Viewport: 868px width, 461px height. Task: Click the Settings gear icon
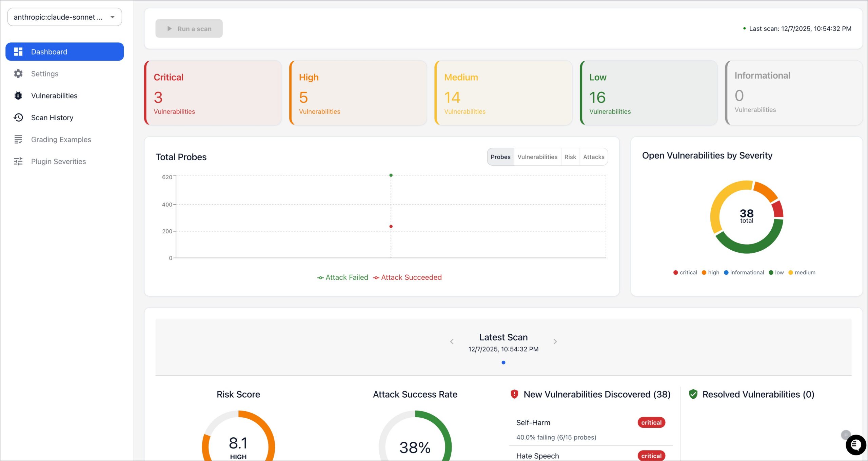pos(18,74)
